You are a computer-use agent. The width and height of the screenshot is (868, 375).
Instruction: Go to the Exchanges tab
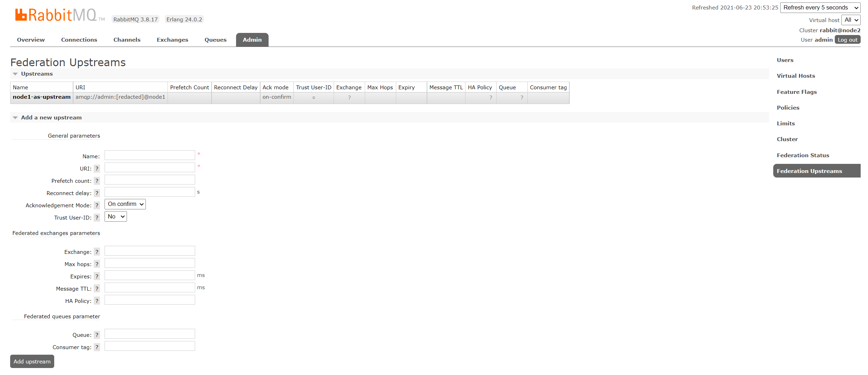[172, 40]
